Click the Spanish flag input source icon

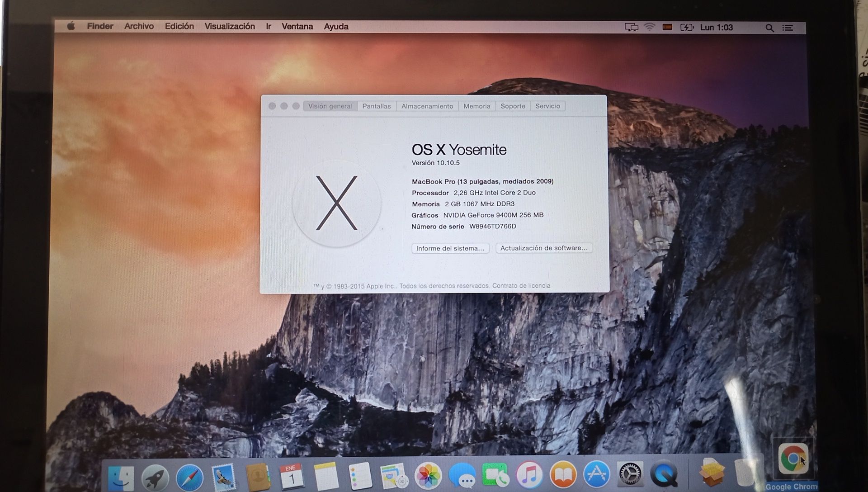pyautogui.click(x=667, y=27)
